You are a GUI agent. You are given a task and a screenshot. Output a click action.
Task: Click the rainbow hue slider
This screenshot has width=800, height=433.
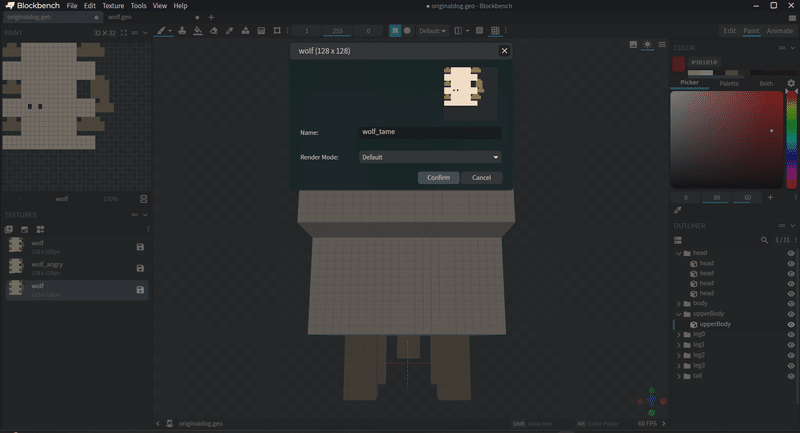click(791, 140)
